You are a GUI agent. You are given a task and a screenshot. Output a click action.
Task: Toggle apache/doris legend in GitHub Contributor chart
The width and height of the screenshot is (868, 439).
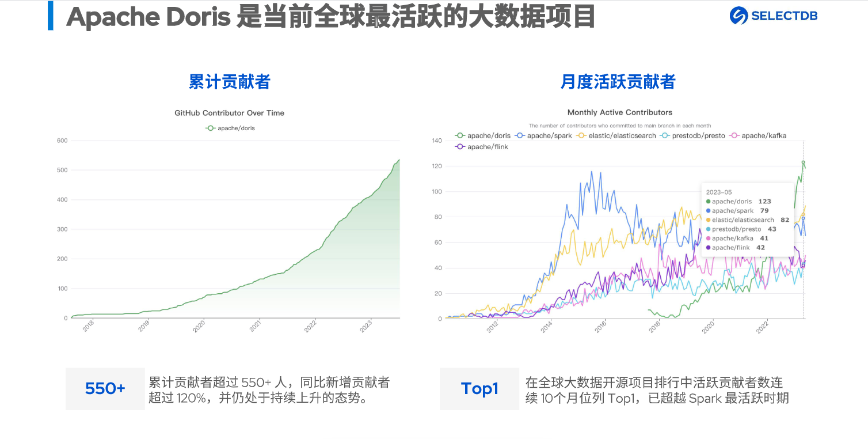pyautogui.click(x=230, y=128)
